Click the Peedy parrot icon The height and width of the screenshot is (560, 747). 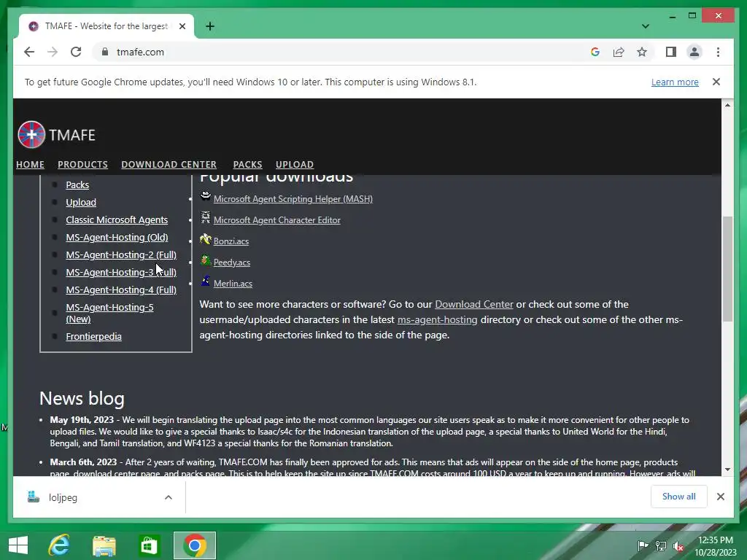point(205,260)
